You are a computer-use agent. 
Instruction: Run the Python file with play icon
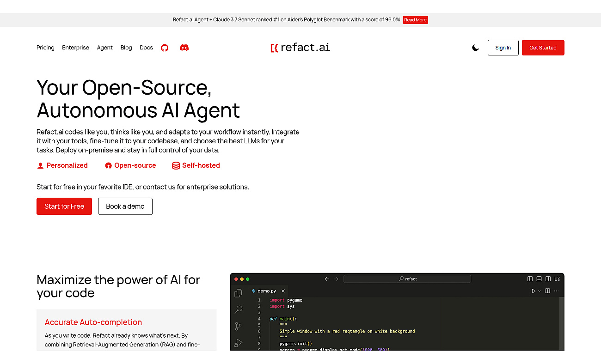pos(534,291)
